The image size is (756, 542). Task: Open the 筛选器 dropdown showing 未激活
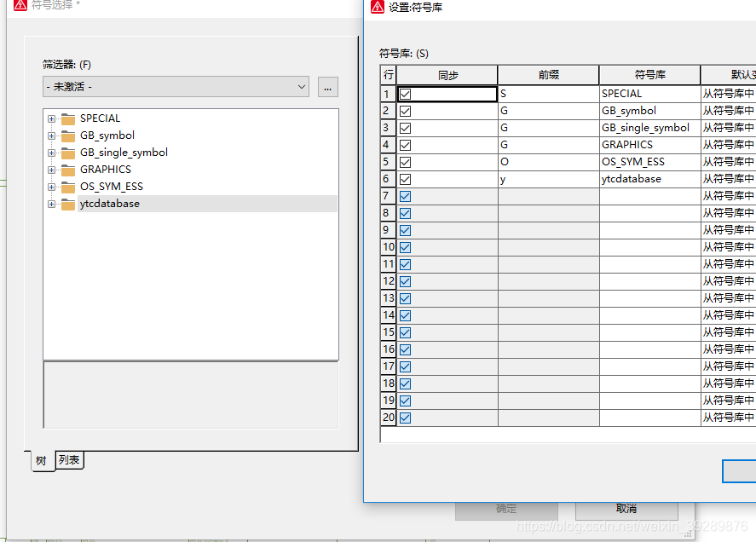pos(176,87)
